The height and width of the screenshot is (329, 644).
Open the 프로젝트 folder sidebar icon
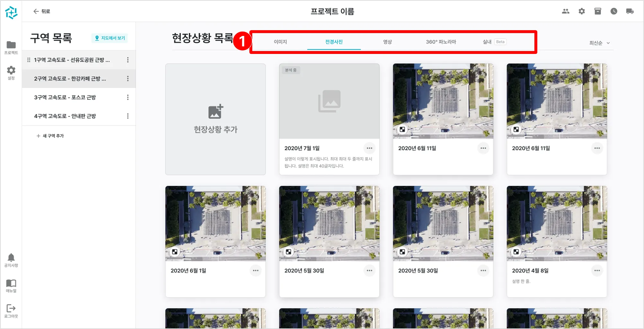pyautogui.click(x=11, y=48)
